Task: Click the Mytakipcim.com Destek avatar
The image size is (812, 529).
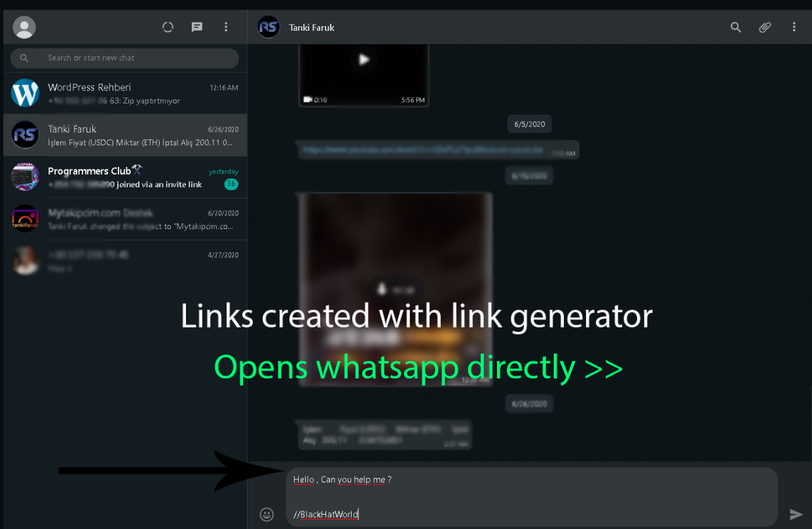Action: (x=26, y=219)
